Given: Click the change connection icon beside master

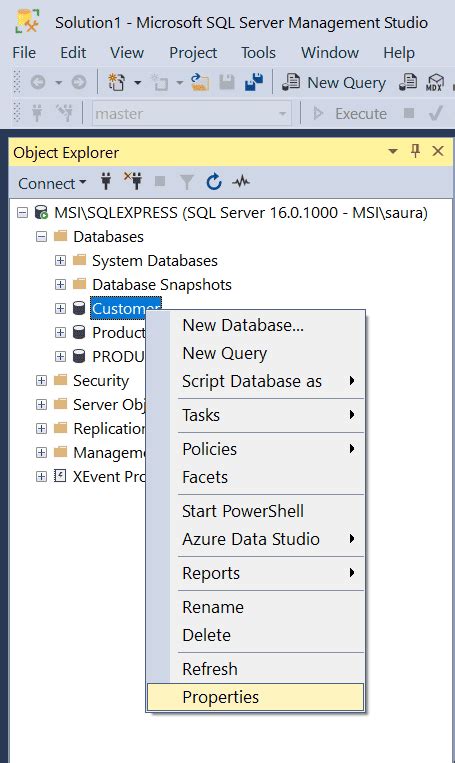Looking at the screenshot, I should [x=64, y=113].
